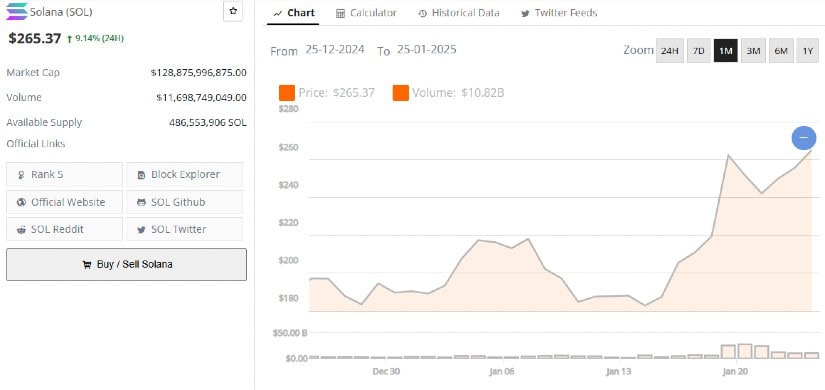The height and width of the screenshot is (390, 825).
Task: Set zoom range to 6M
Action: tap(781, 51)
